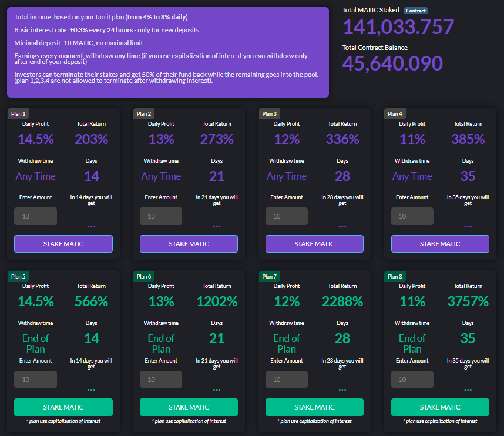Stake MATIC in Plan 8
This screenshot has height=436, width=504.
[x=440, y=407]
